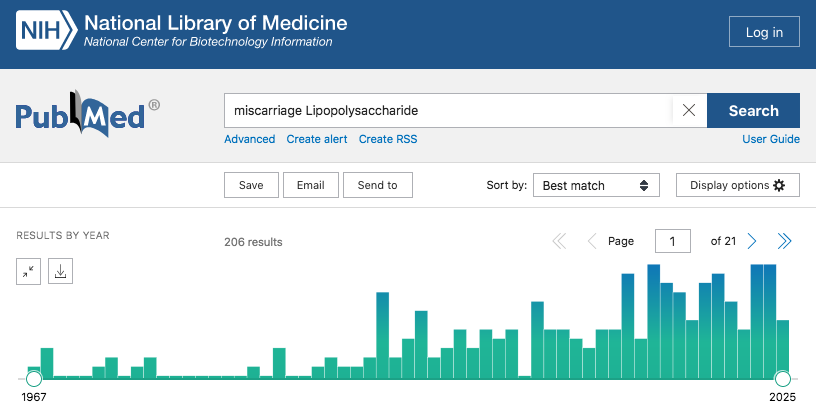Click the Search button

click(x=753, y=110)
